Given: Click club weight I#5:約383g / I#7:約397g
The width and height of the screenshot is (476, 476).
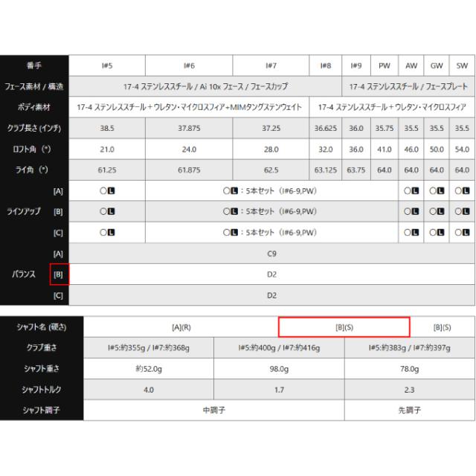Looking at the screenshot, I should click(410, 348).
